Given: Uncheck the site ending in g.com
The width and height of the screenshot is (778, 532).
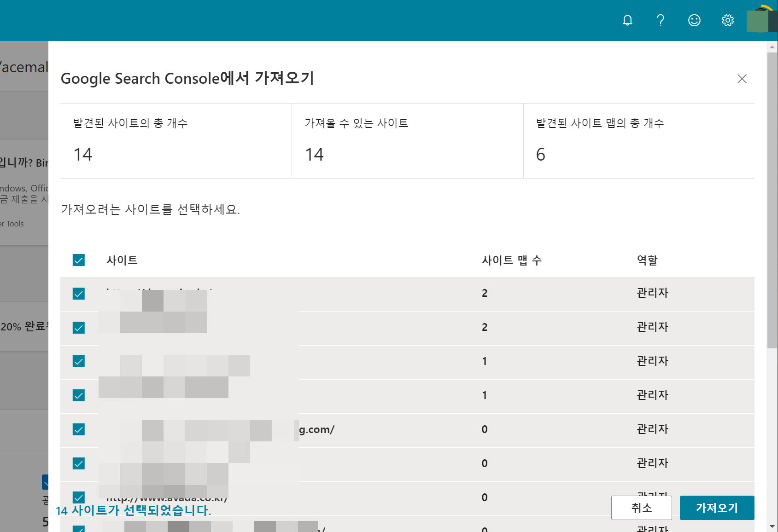Looking at the screenshot, I should [79, 429].
